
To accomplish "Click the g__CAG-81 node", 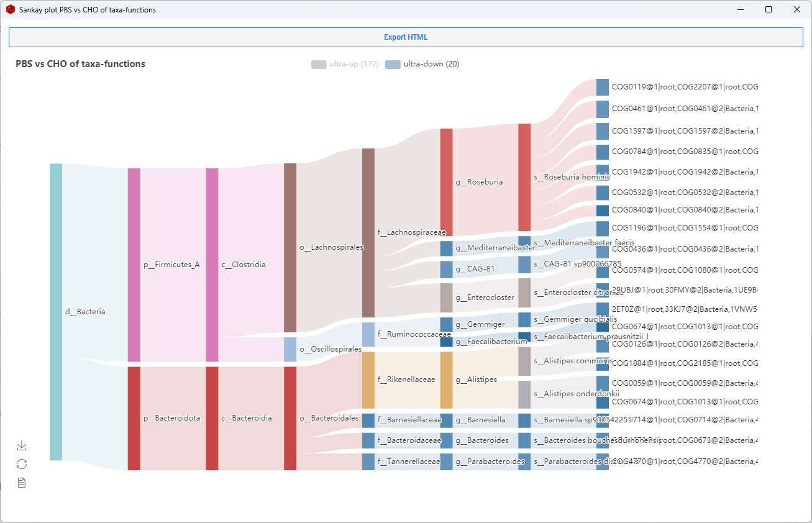I will click(x=447, y=270).
